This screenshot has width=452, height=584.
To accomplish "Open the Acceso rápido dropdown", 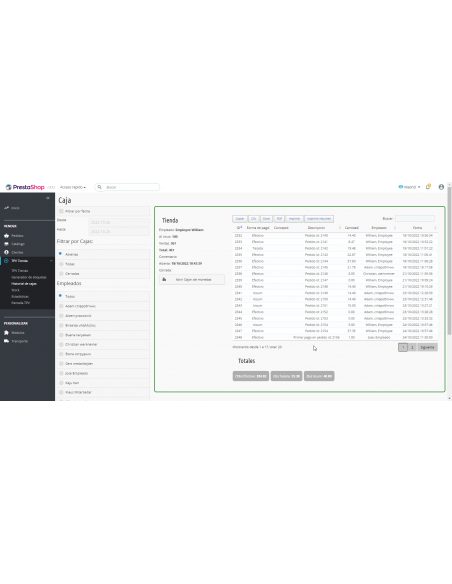I will click(73, 187).
